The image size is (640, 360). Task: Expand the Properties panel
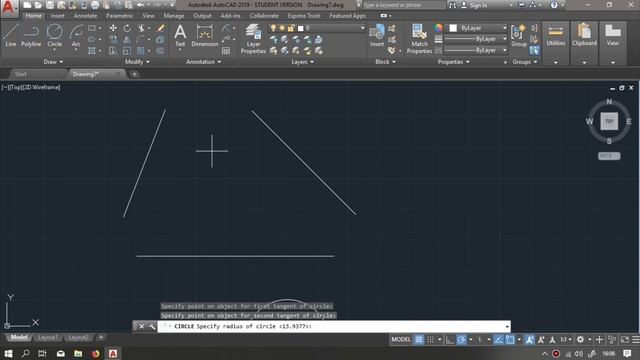pyautogui.click(x=453, y=62)
